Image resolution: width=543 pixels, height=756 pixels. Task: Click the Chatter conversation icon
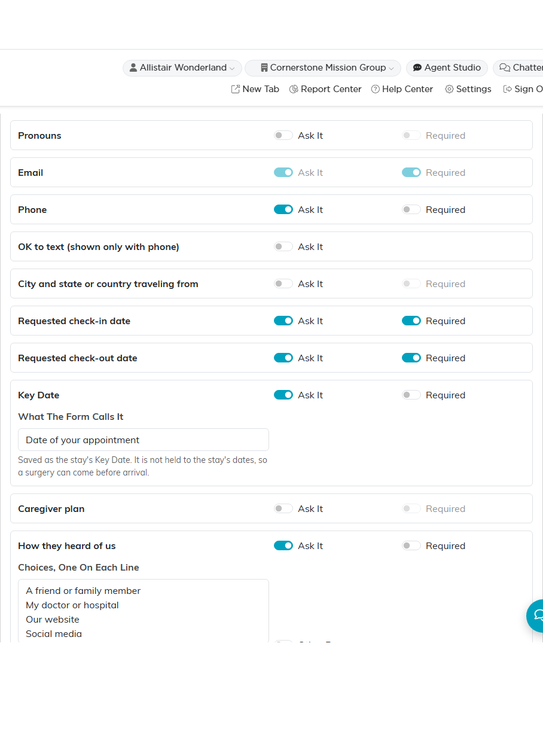(x=505, y=68)
